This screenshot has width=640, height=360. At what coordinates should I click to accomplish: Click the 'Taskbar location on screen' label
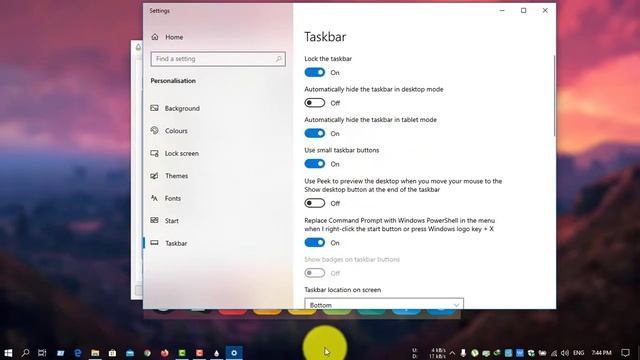[342, 290]
